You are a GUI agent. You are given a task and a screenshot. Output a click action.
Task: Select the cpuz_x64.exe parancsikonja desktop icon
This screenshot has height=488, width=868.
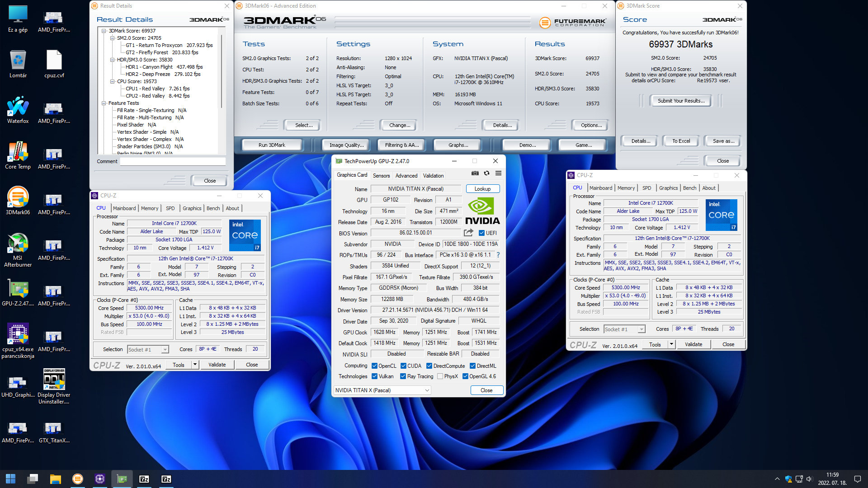(18, 341)
